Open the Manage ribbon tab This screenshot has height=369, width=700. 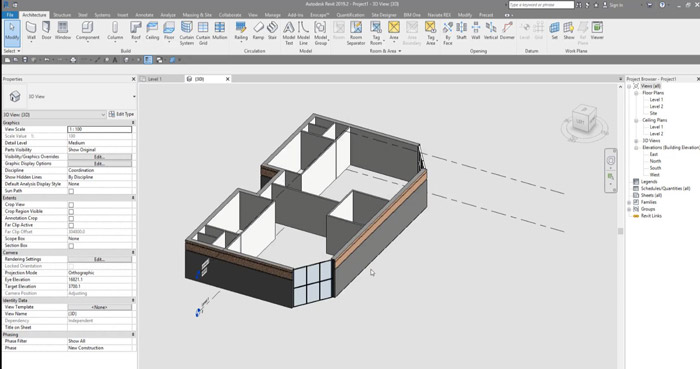[272, 15]
